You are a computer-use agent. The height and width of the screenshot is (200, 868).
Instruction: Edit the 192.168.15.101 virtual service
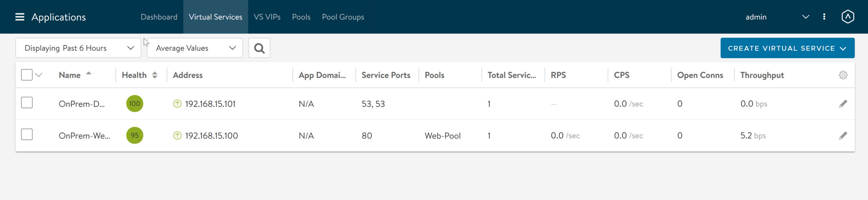[x=843, y=104]
